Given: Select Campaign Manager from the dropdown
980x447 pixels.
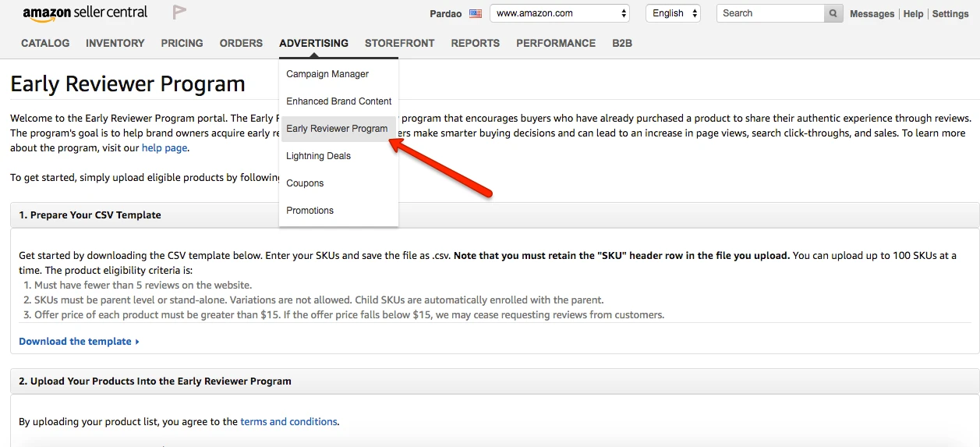Looking at the screenshot, I should (x=338, y=74).
